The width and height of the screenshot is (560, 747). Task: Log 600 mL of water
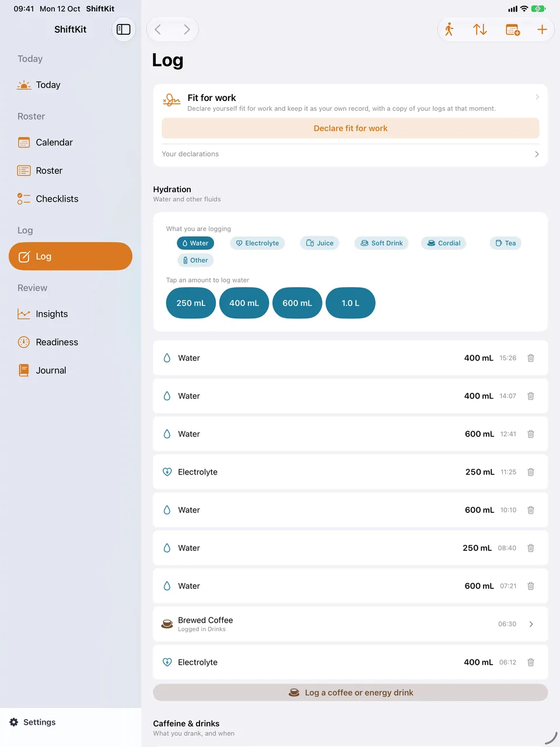[297, 303]
